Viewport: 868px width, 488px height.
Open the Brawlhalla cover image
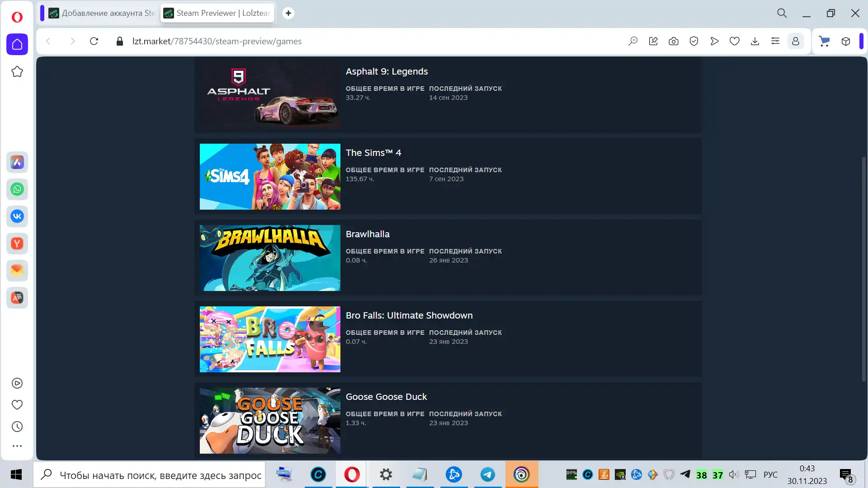[270, 258]
